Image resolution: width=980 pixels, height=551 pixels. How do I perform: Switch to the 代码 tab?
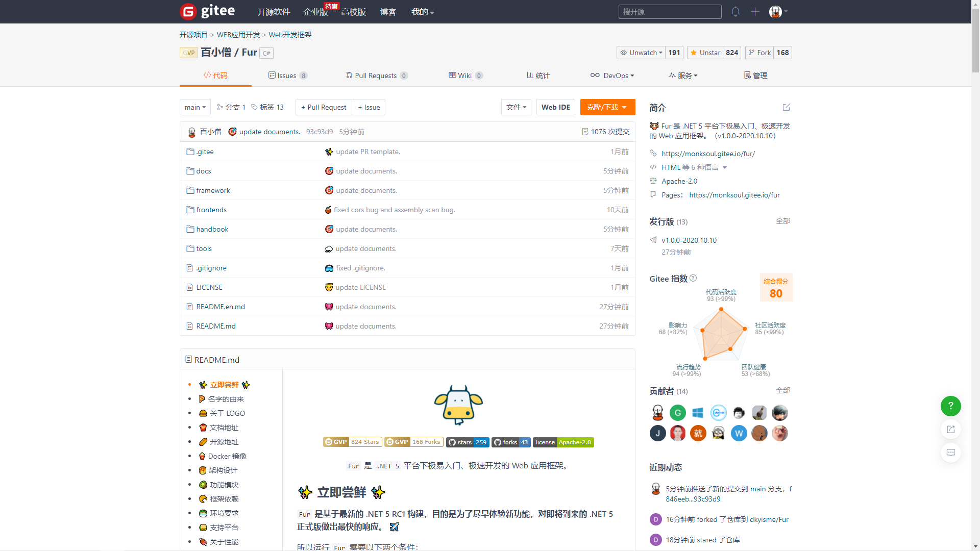point(215,76)
